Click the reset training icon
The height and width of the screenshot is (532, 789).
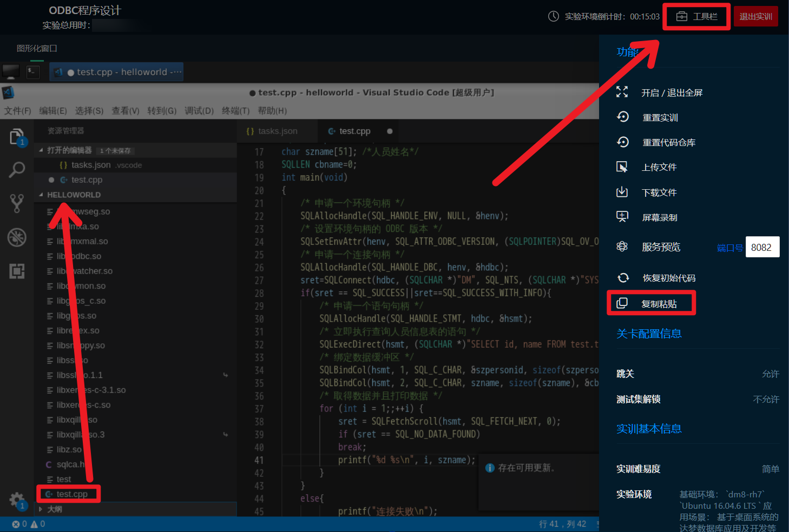click(622, 117)
